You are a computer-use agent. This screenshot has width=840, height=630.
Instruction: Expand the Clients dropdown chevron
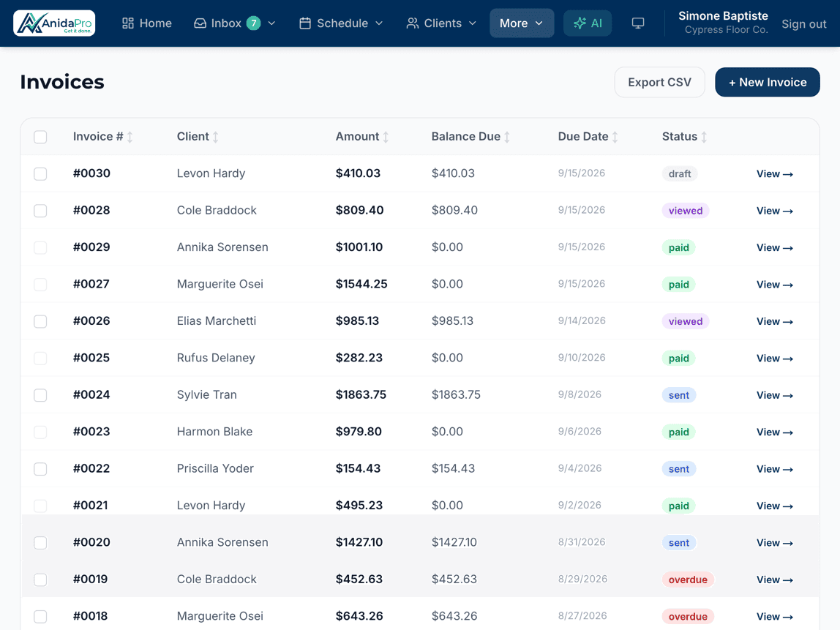473,23
